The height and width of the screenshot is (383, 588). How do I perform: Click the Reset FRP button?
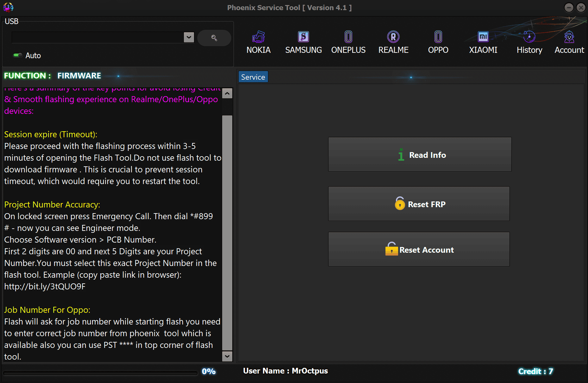point(419,204)
